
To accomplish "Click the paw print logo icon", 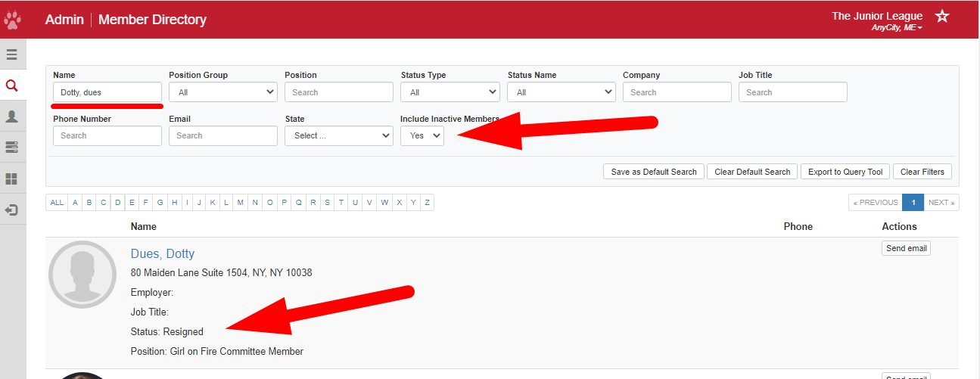I will (x=12, y=19).
